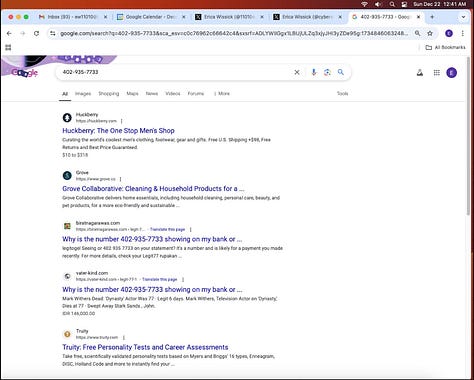Select the Shopping results filter
This screenshot has width=474, height=380.
point(109,94)
